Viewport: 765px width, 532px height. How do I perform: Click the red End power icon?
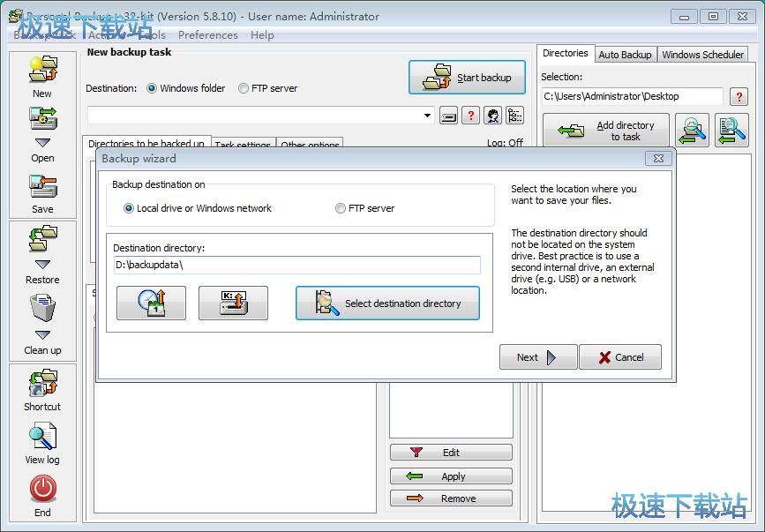pyautogui.click(x=43, y=489)
